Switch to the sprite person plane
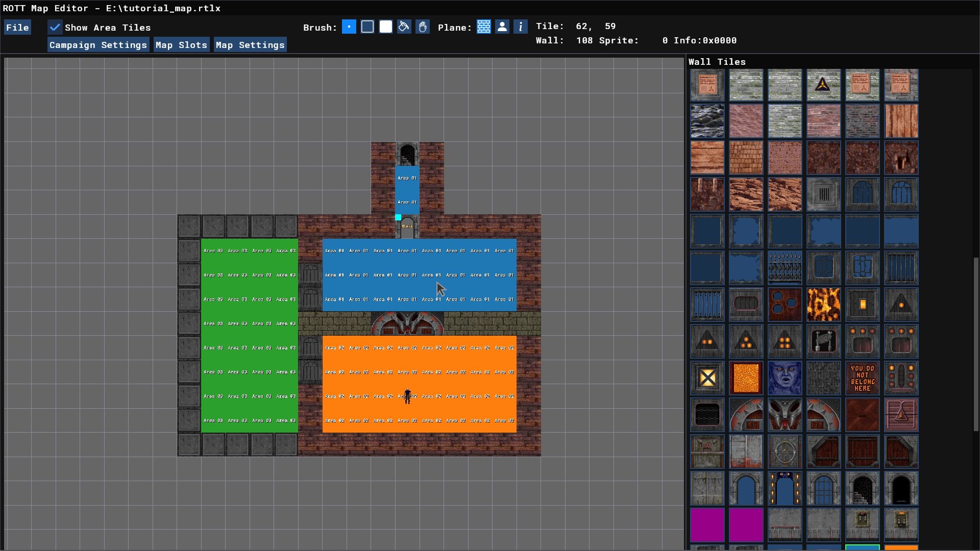The width and height of the screenshot is (980, 551). pyautogui.click(x=502, y=27)
